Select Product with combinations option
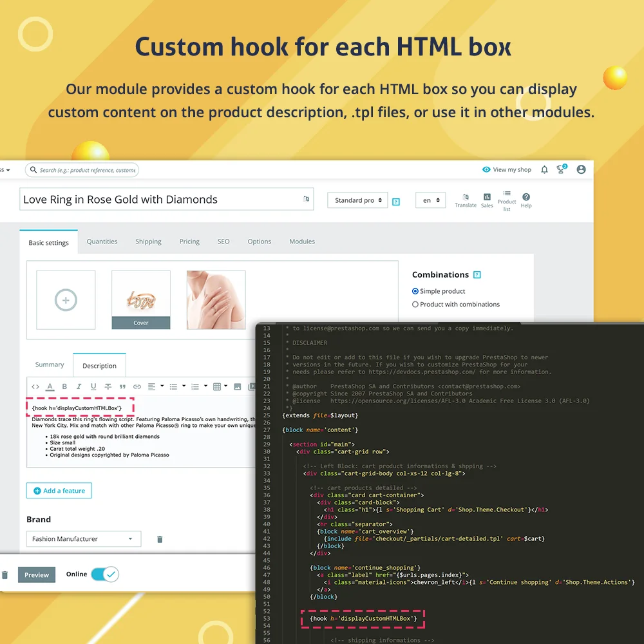644x644 pixels. click(415, 304)
